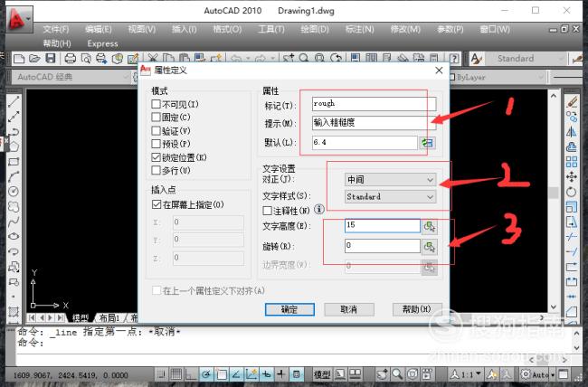Uncheck 在屏幕上指定(O) checkbox
Screen dimensions: 588x387
coord(156,204)
